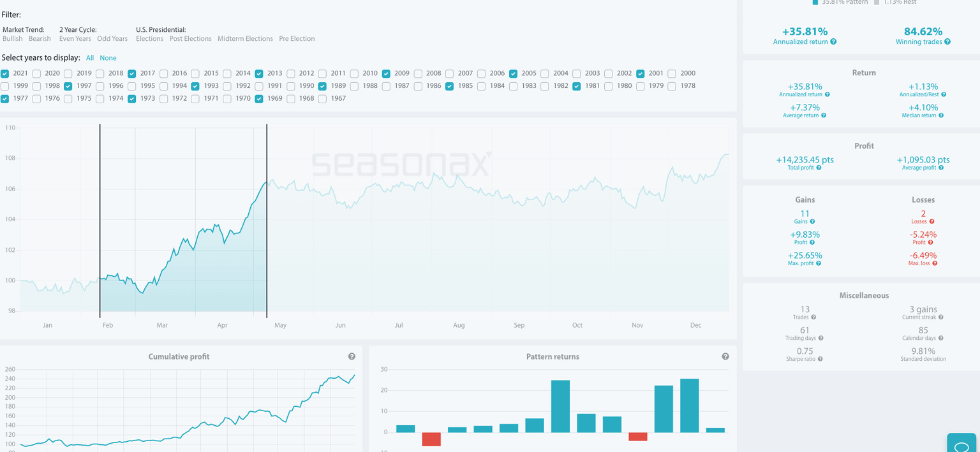Click the tallest red bar in Pattern returns
This screenshot has height=452, width=980.
click(431, 439)
